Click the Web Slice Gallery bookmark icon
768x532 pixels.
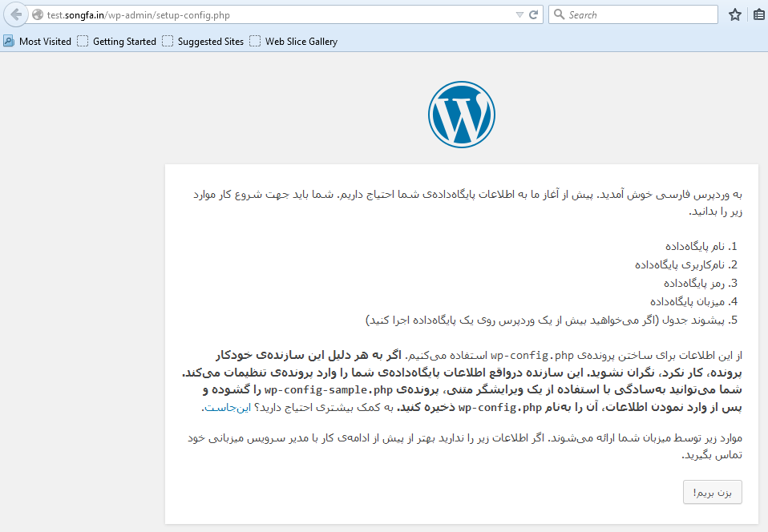pos(255,41)
